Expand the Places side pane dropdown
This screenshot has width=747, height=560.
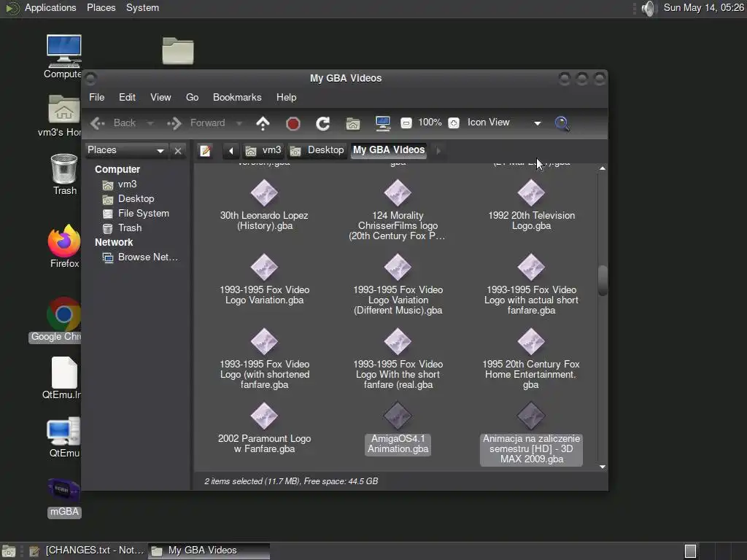[160, 151]
